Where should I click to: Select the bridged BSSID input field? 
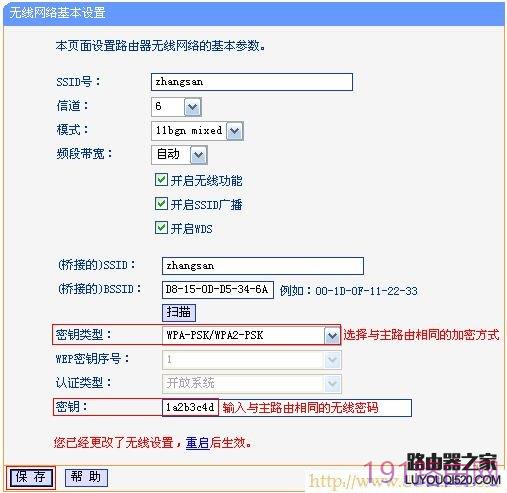[x=218, y=290]
